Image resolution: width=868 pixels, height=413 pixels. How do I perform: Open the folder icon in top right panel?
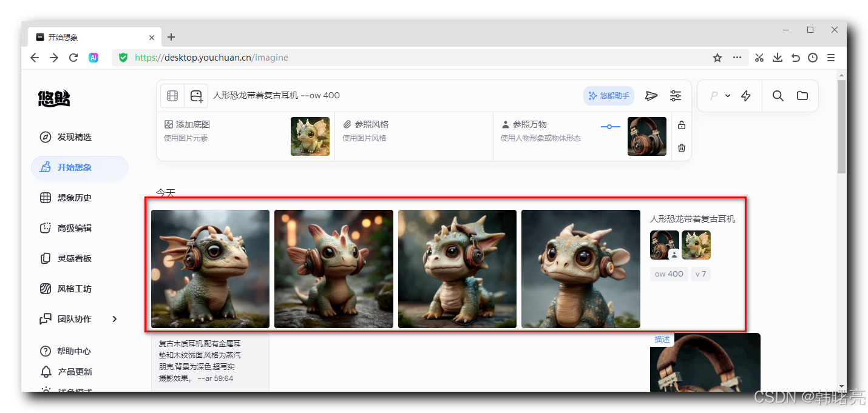click(x=802, y=96)
